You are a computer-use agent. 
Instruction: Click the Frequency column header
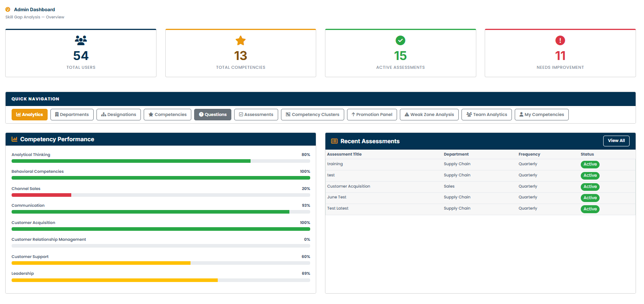click(x=529, y=154)
